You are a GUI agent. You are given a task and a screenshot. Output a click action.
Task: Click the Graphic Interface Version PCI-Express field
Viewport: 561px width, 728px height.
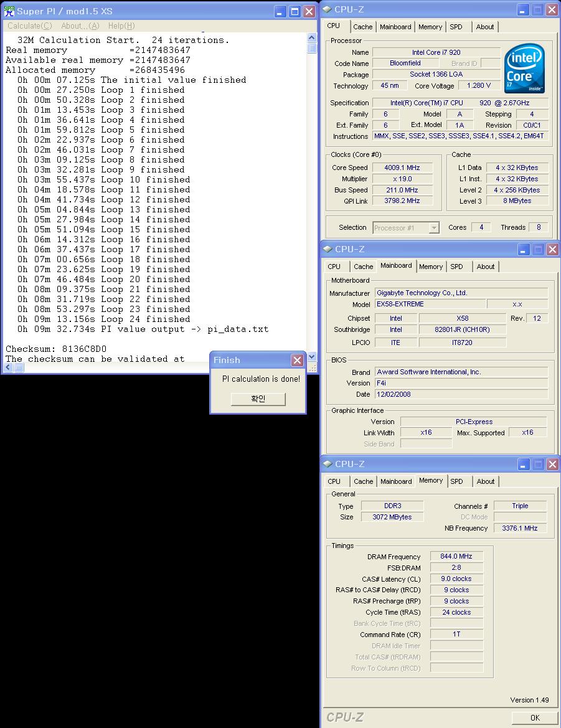[474, 422]
